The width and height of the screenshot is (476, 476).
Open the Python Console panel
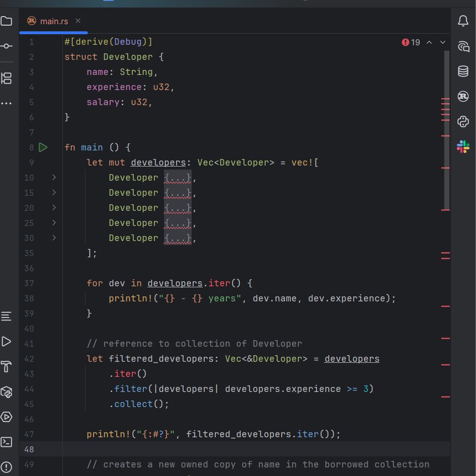pos(463,121)
